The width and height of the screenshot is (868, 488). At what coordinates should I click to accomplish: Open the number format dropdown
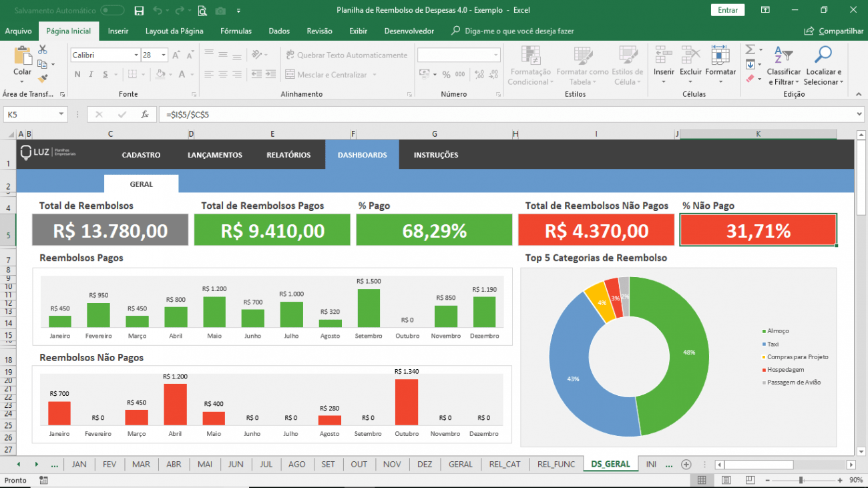(496, 55)
